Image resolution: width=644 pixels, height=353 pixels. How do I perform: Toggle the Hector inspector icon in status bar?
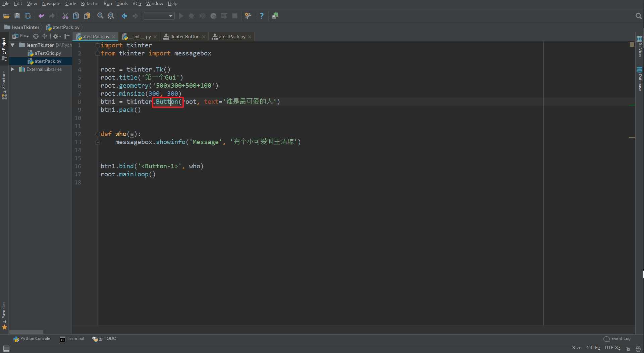(638, 348)
